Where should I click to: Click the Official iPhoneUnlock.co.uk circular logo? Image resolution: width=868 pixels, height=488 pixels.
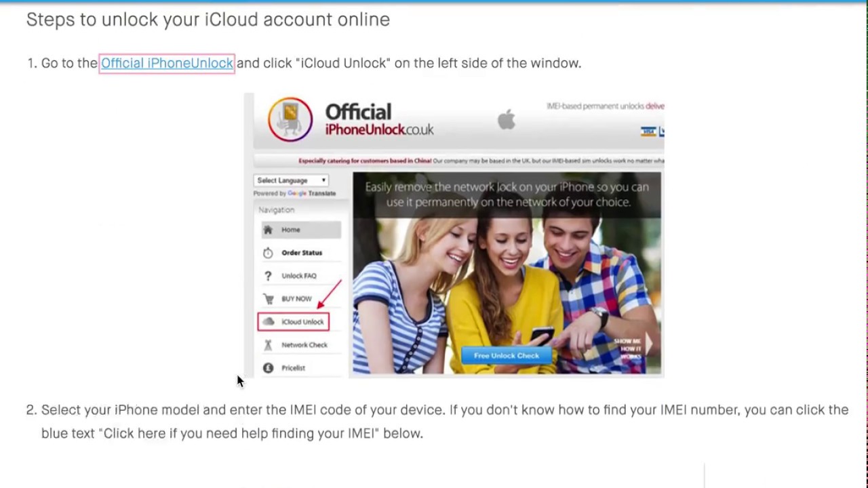point(290,119)
